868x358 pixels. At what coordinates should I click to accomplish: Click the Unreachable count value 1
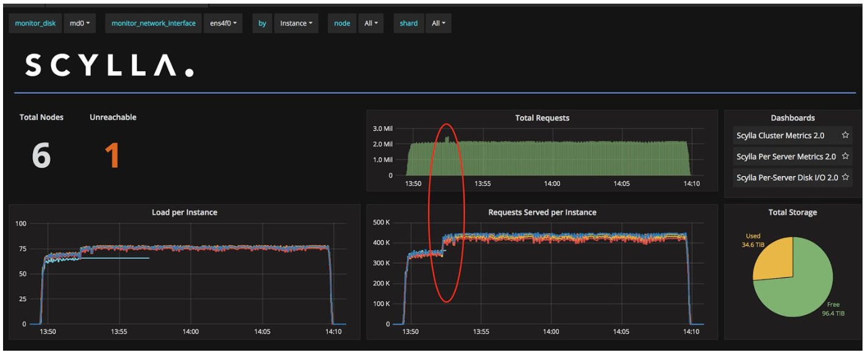(x=112, y=155)
